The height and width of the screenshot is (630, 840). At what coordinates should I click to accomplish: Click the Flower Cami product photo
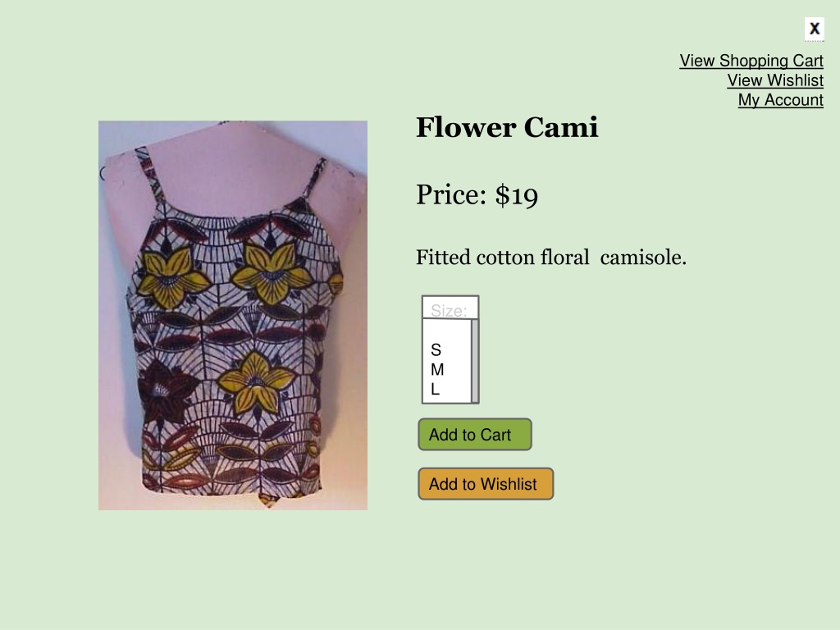(x=233, y=315)
